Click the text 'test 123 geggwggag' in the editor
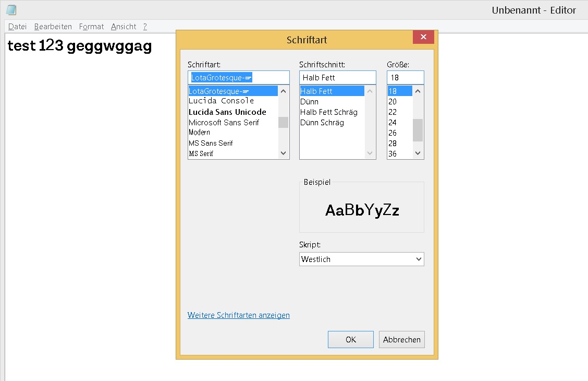 [x=80, y=46]
